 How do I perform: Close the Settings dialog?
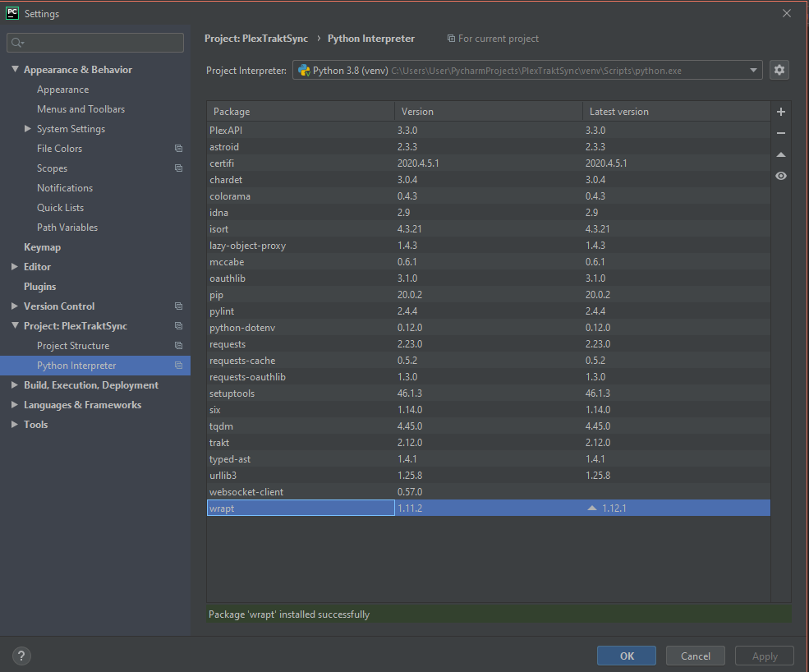(x=786, y=13)
